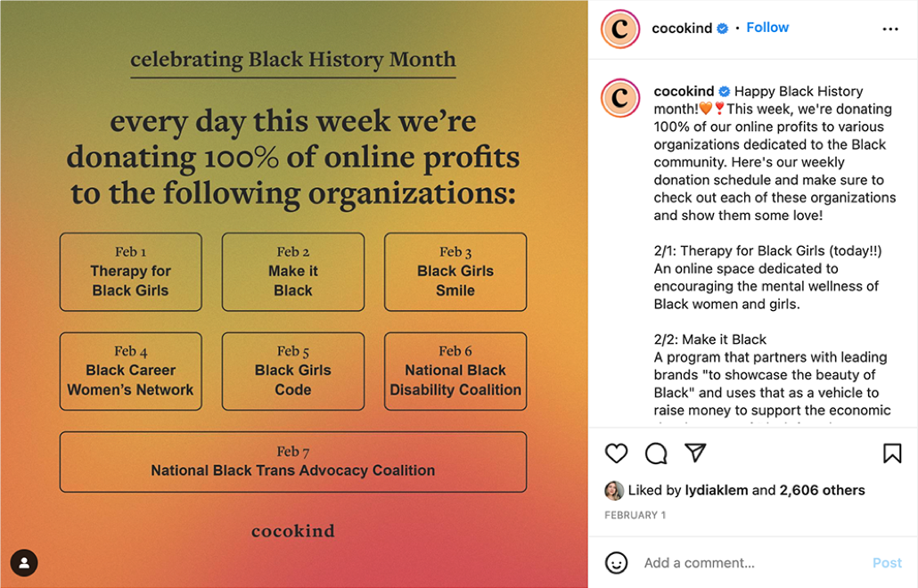This screenshot has width=918, height=588.
Task: Save the post with the bookmark icon
Action: pos(892,453)
